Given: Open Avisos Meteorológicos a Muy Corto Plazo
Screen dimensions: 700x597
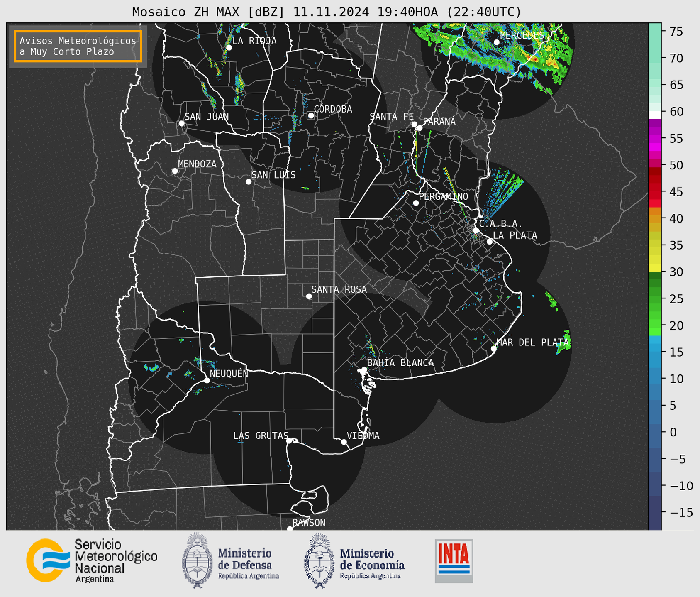Looking at the screenshot, I should point(78,46).
